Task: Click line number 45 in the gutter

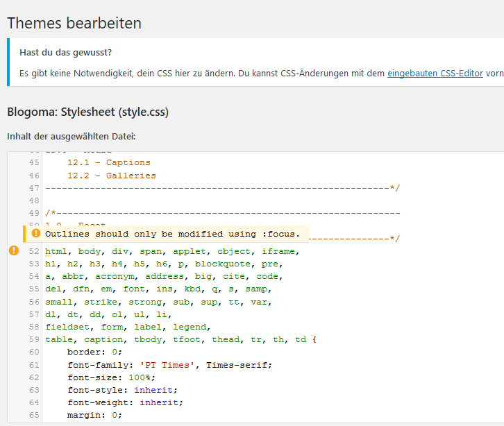Action: pos(34,162)
